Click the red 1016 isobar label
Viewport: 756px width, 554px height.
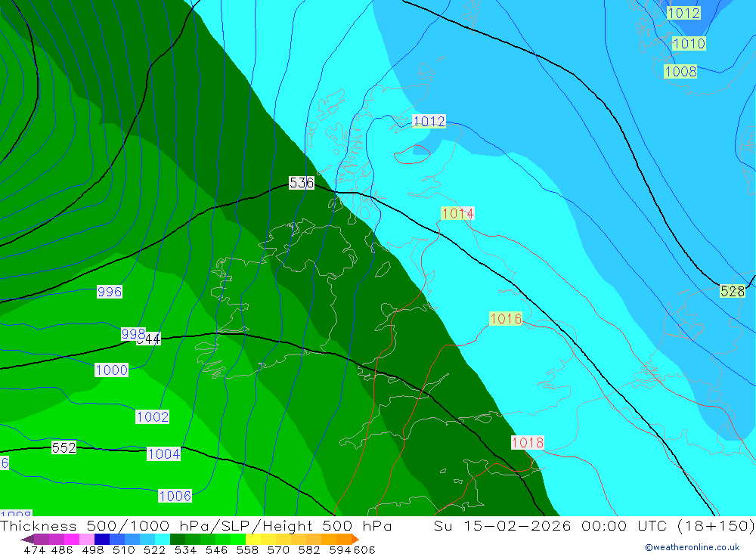pyautogui.click(x=506, y=319)
